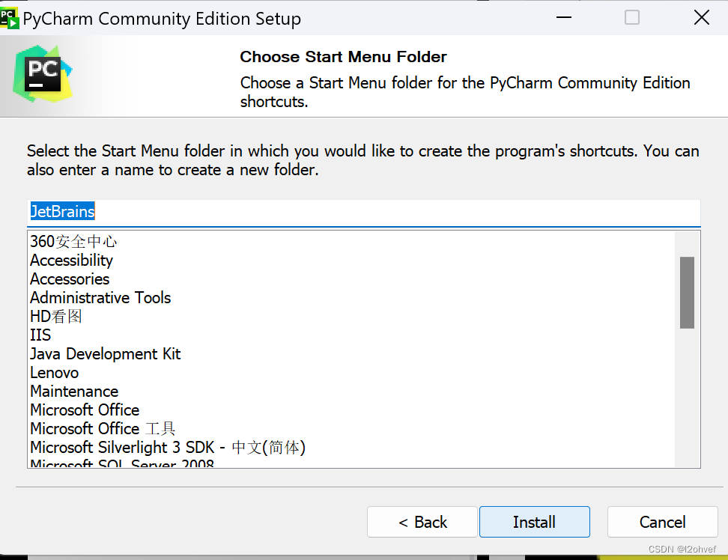Select the Accessibility folder
Viewport: 728px width, 560px height.
coord(71,261)
